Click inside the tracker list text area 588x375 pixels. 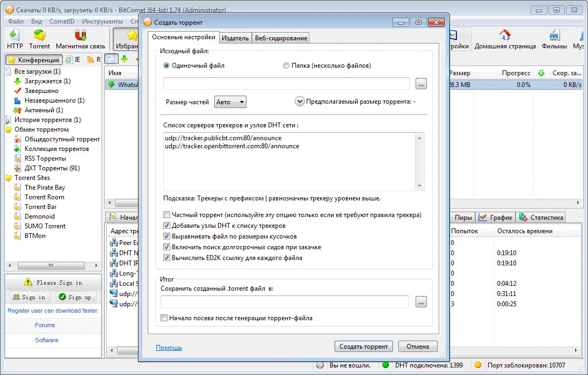pyautogui.click(x=289, y=162)
